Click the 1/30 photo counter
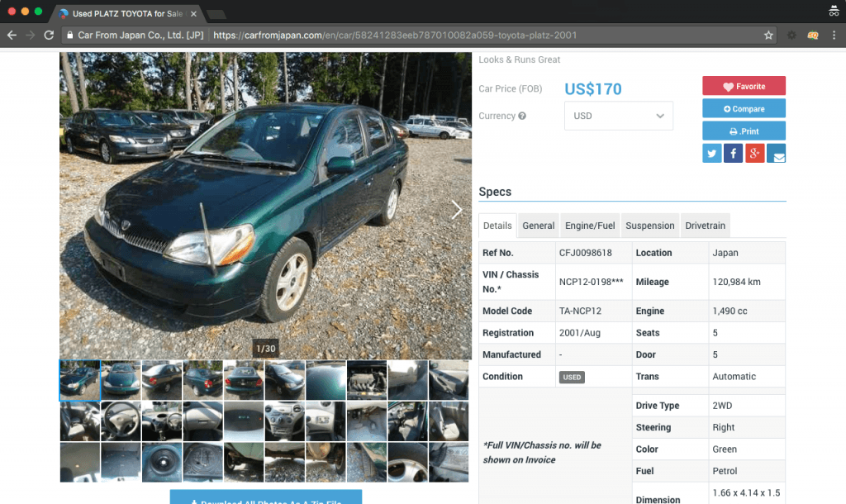The width and height of the screenshot is (846, 504). pos(265,349)
